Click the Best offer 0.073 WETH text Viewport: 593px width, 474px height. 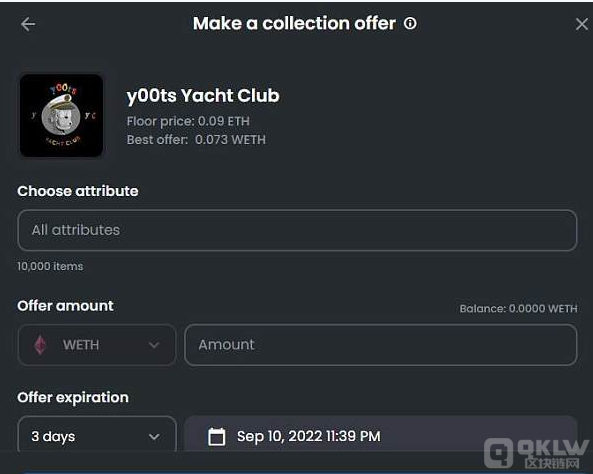coord(196,140)
